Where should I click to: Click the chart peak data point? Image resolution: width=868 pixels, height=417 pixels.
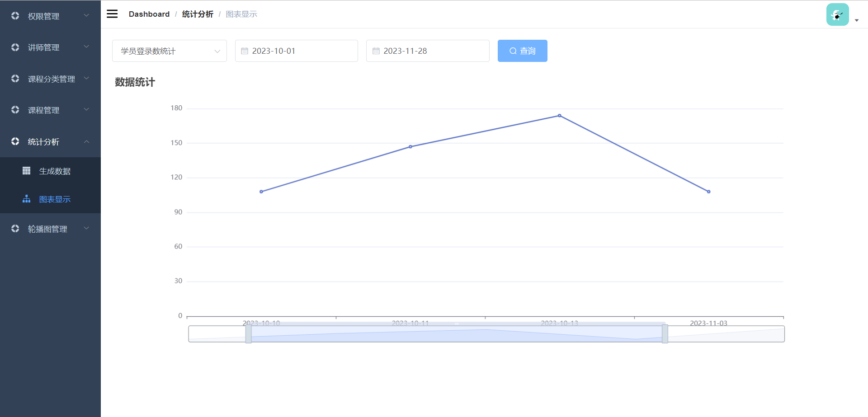(x=559, y=116)
